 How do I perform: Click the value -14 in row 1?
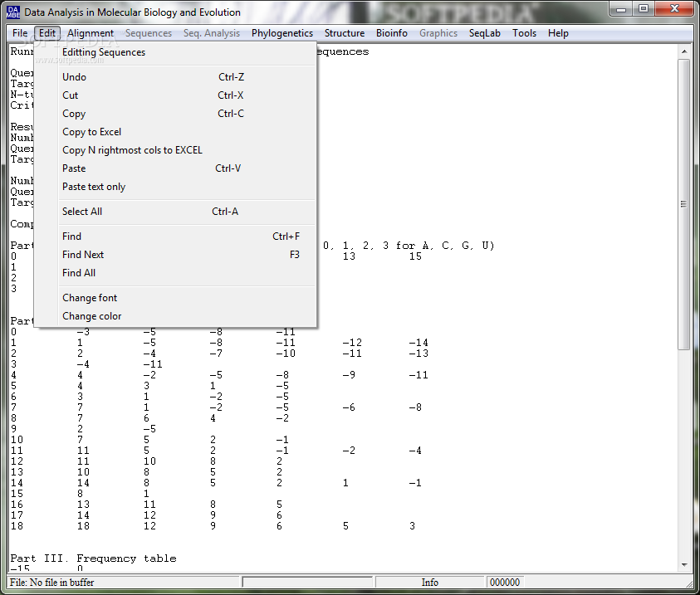[419, 343]
